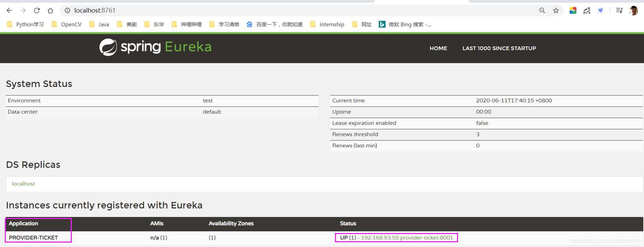Open the Java bookmark folder
Screen dimensions: 644x247
point(99,24)
